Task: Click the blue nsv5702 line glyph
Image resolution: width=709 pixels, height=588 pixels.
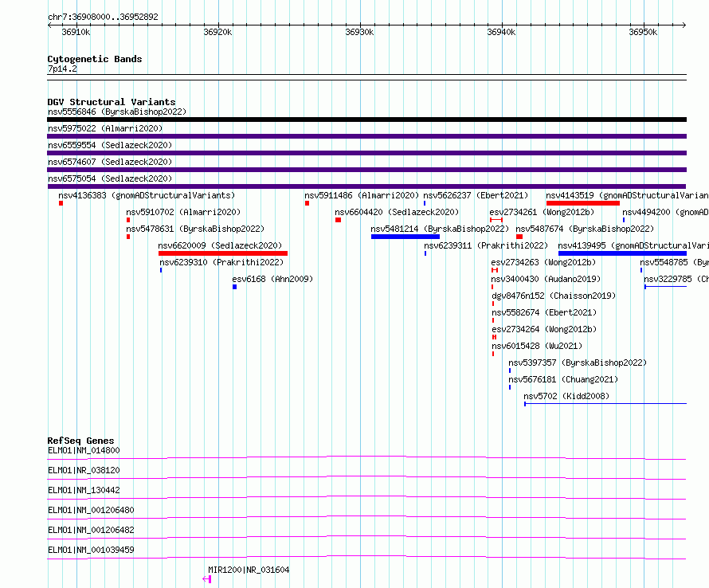Action: pyautogui.click(x=605, y=403)
